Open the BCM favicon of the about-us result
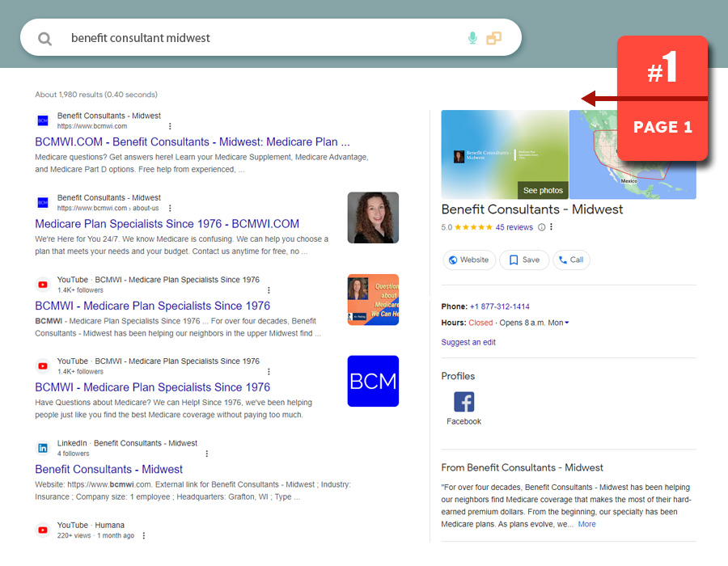 [43, 203]
